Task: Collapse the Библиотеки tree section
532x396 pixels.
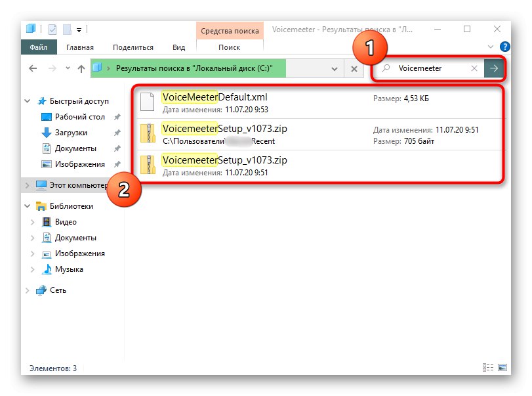Action: [28, 206]
